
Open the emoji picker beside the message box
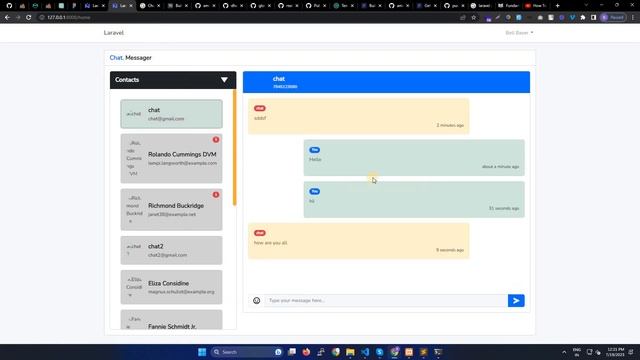click(256, 300)
